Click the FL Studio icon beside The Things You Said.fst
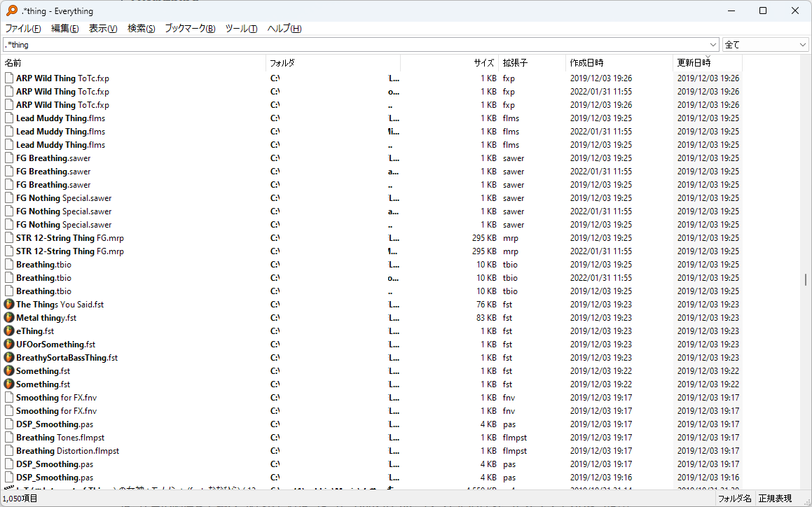812x507 pixels. click(x=9, y=305)
